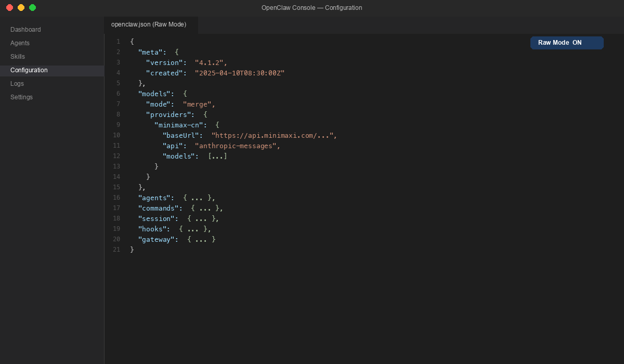Click the "merge" value

coord(197,104)
